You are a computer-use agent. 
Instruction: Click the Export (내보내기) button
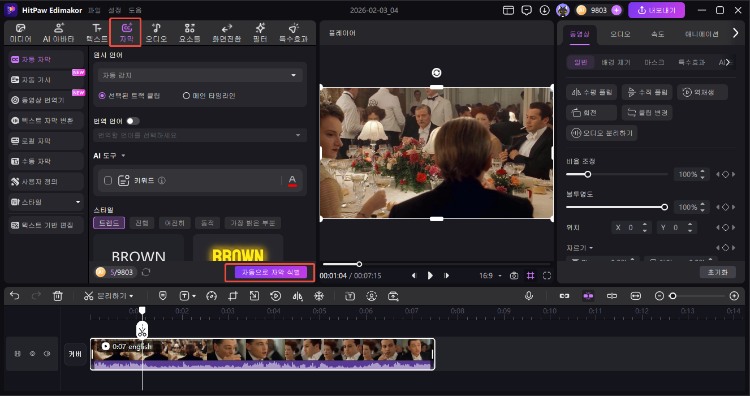click(656, 10)
